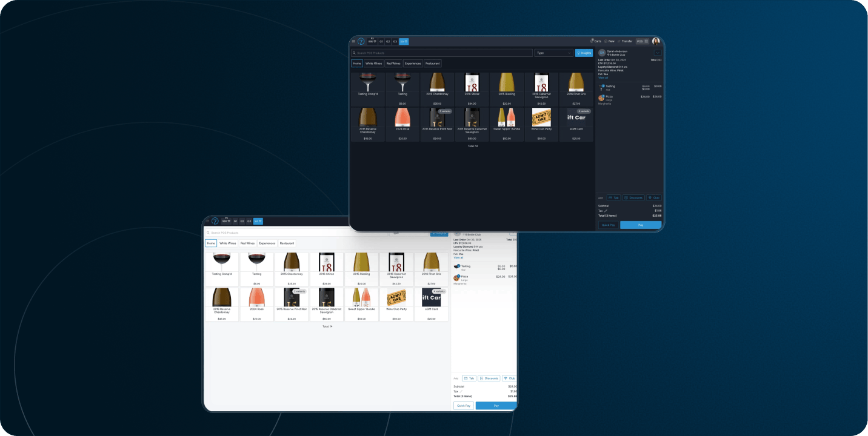The height and width of the screenshot is (436, 868).
Task: Open Carts in dark window header
Action: [596, 41]
